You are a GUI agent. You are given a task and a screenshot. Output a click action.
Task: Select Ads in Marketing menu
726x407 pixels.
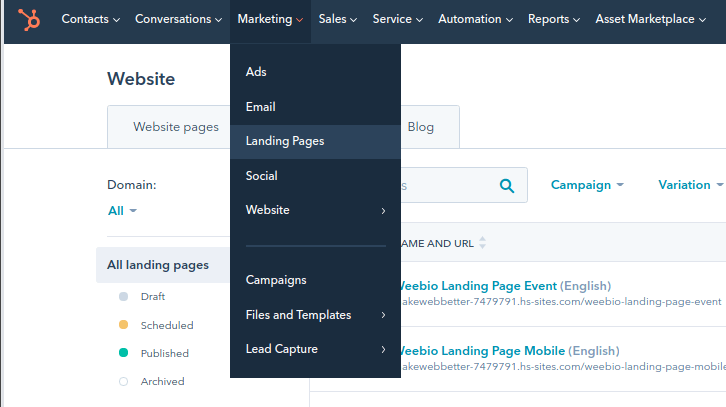315,72
